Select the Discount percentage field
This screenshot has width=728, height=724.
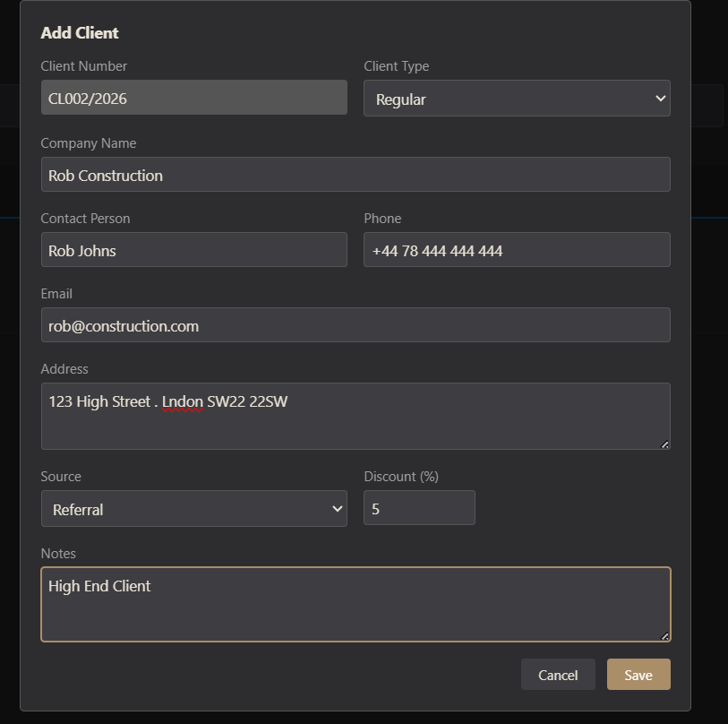coord(418,507)
